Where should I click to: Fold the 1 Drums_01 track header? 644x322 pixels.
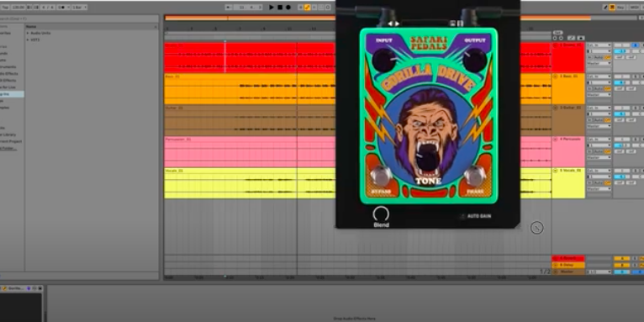(555, 45)
